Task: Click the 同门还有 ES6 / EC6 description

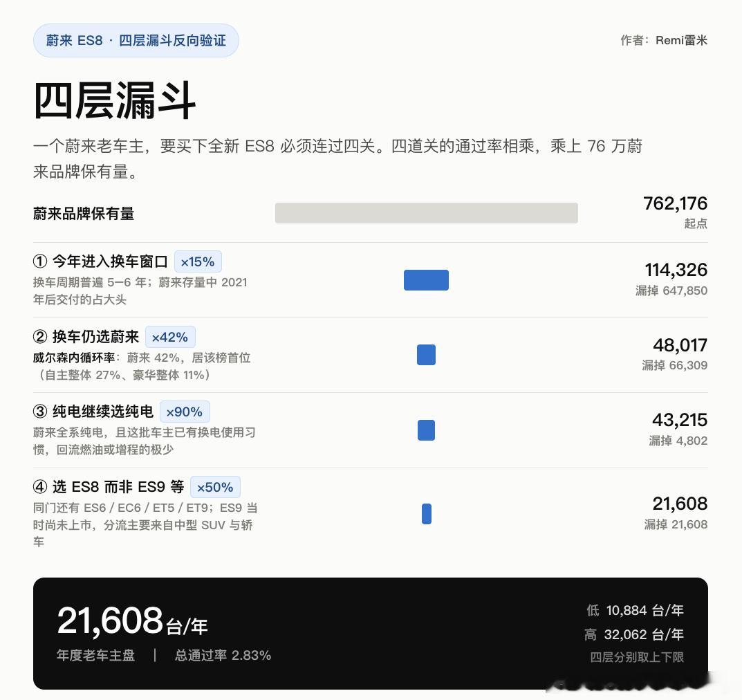Action: pyautogui.click(x=145, y=524)
